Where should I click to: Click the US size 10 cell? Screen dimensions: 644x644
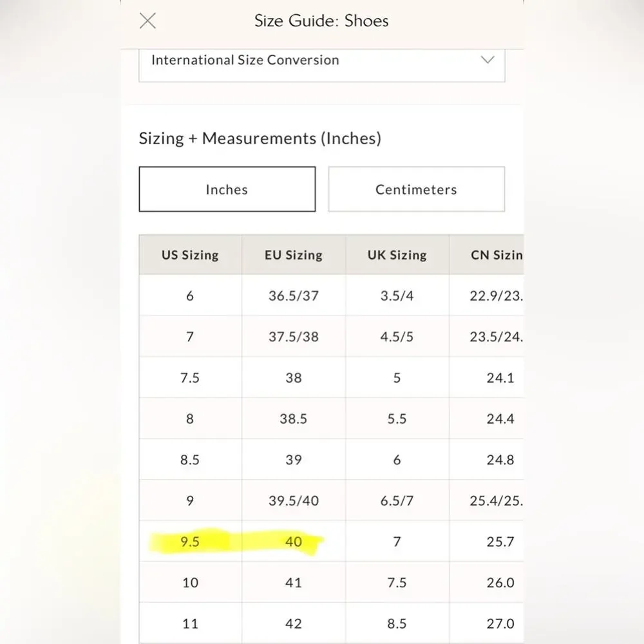(x=190, y=582)
